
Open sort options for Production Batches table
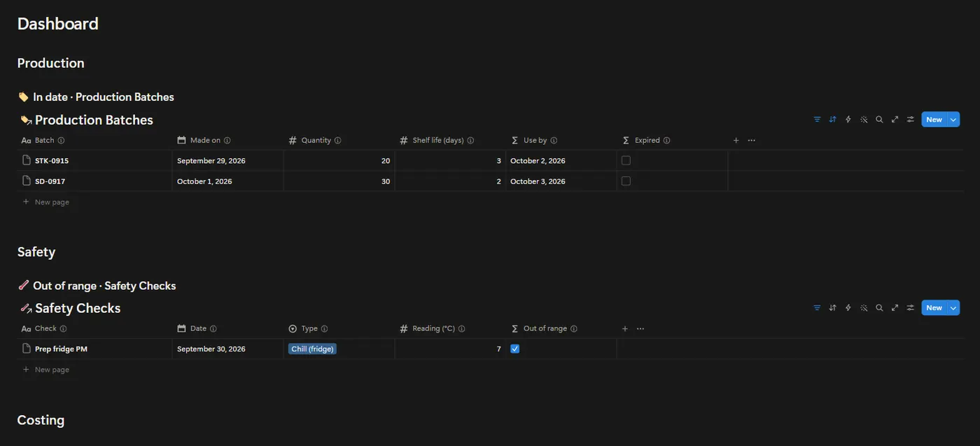click(x=832, y=120)
